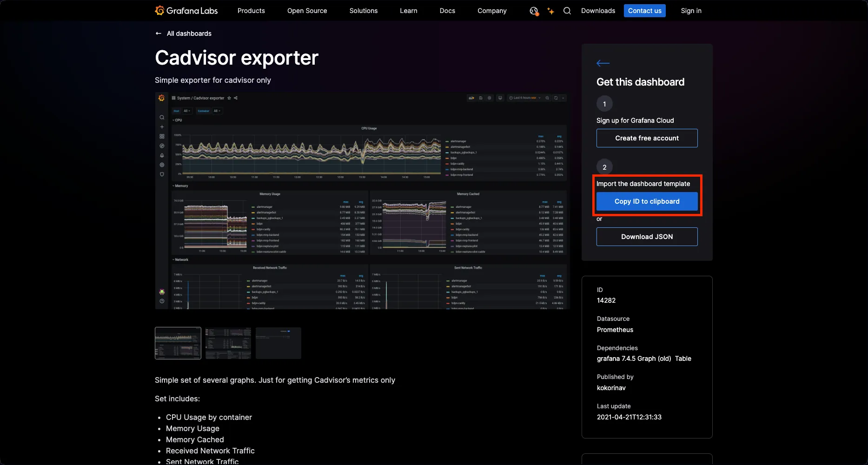Click the Download JSON button
This screenshot has height=465, width=868.
pos(647,237)
